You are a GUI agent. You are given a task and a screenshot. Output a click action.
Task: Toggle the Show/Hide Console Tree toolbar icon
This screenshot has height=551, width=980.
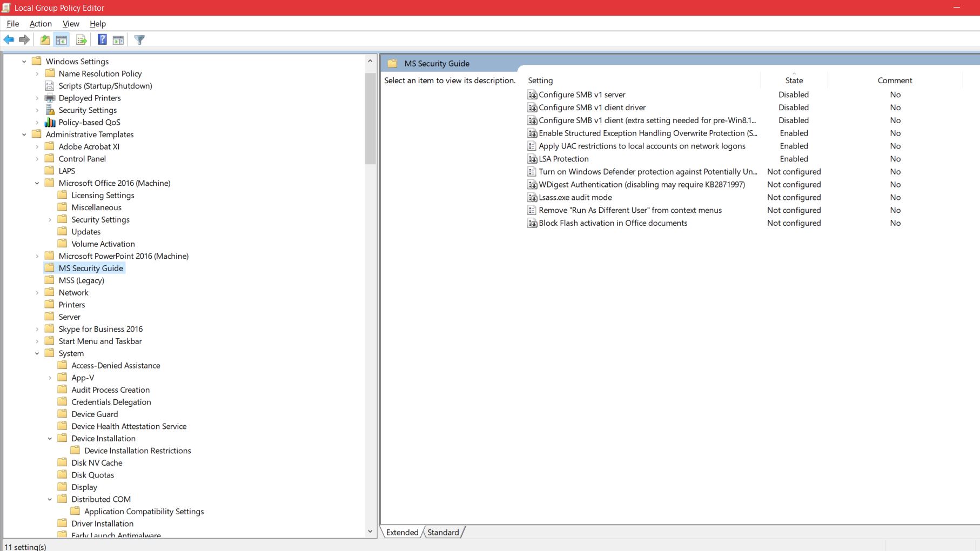click(x=62, y=39)
